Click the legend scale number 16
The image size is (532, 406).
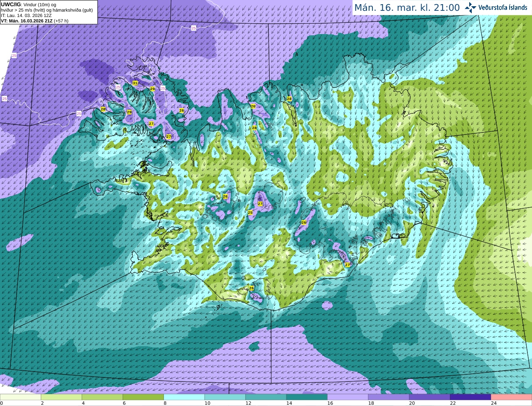pyautogui.click(x=330, y=403)
